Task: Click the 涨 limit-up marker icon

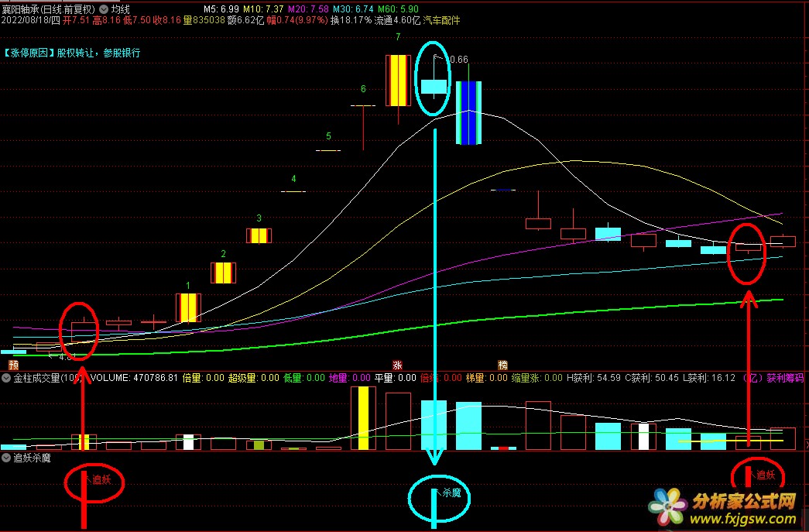Action: [x=397, y=366]
